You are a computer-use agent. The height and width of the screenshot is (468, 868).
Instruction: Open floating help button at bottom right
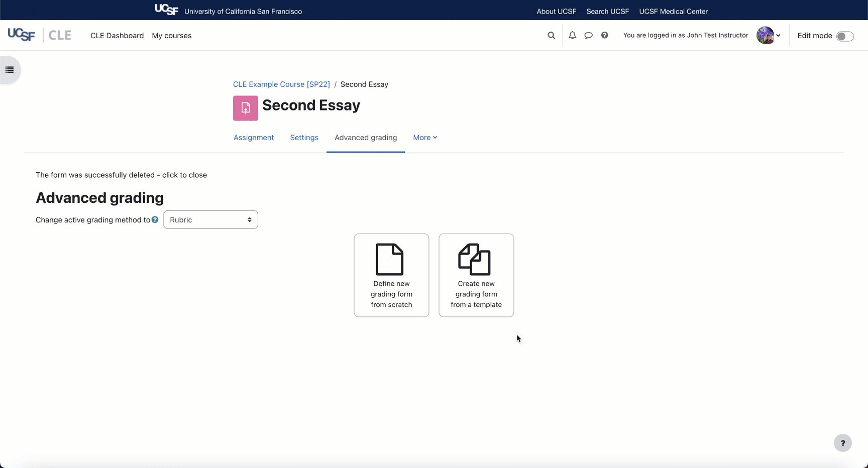[842, 443]
